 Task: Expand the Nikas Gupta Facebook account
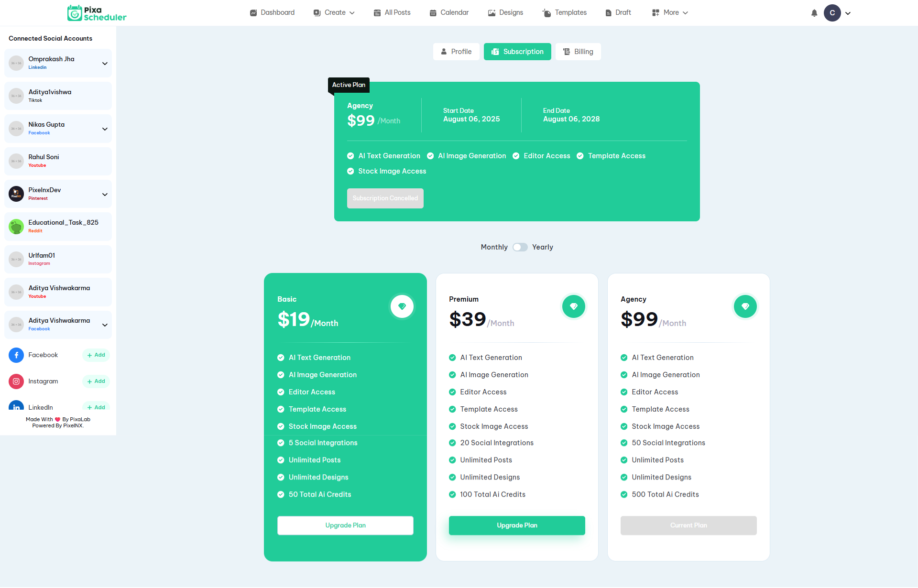point(105,129)
